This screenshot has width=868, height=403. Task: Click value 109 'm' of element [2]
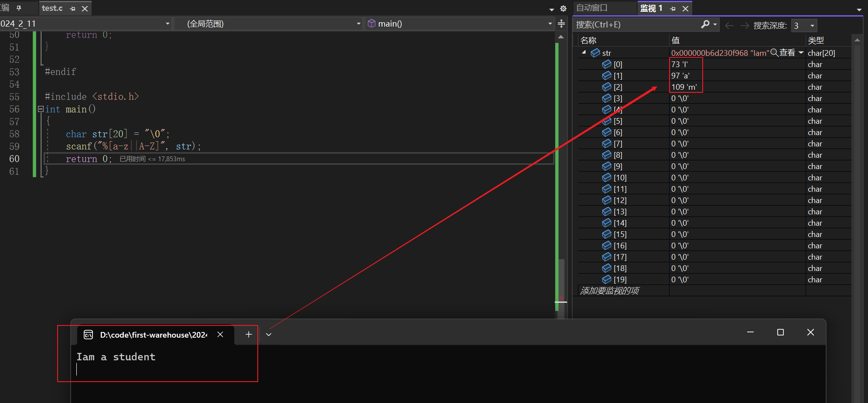click(x=684, y=87)
